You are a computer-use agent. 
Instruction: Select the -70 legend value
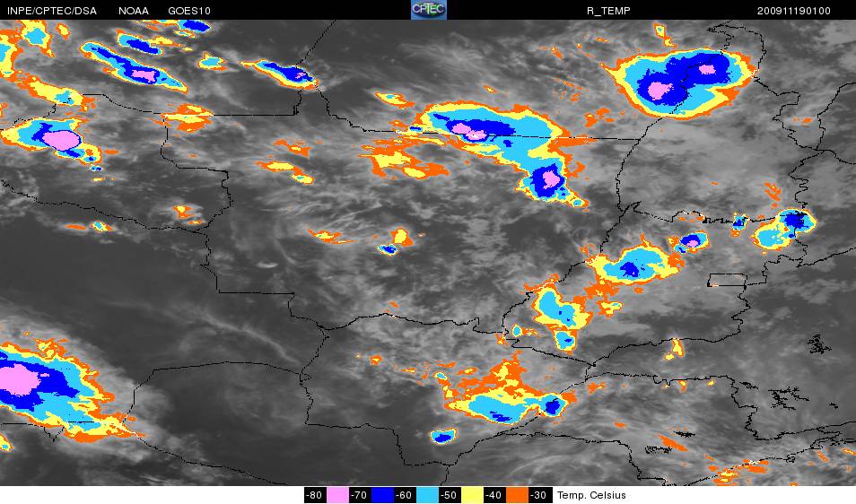point(359,495)
